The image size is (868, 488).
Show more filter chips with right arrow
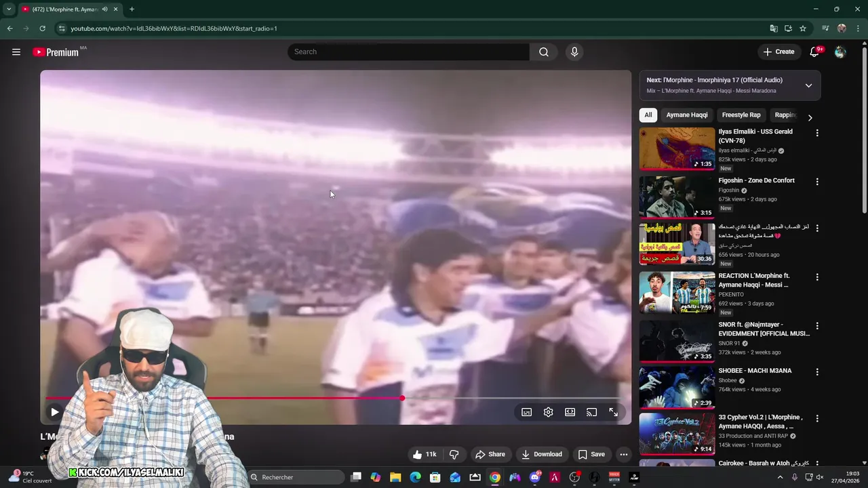(x=810, y=117)
